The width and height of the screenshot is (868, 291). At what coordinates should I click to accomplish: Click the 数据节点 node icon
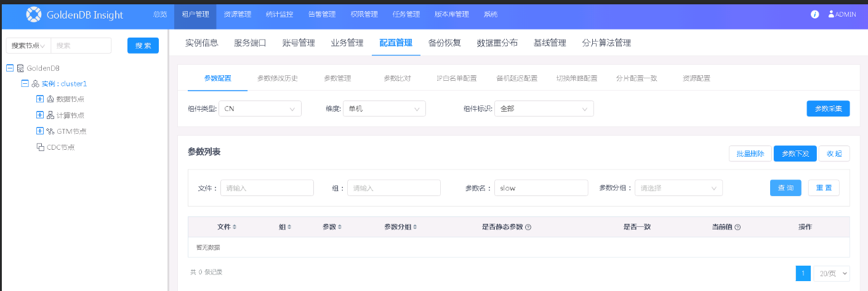click(50, 99)
